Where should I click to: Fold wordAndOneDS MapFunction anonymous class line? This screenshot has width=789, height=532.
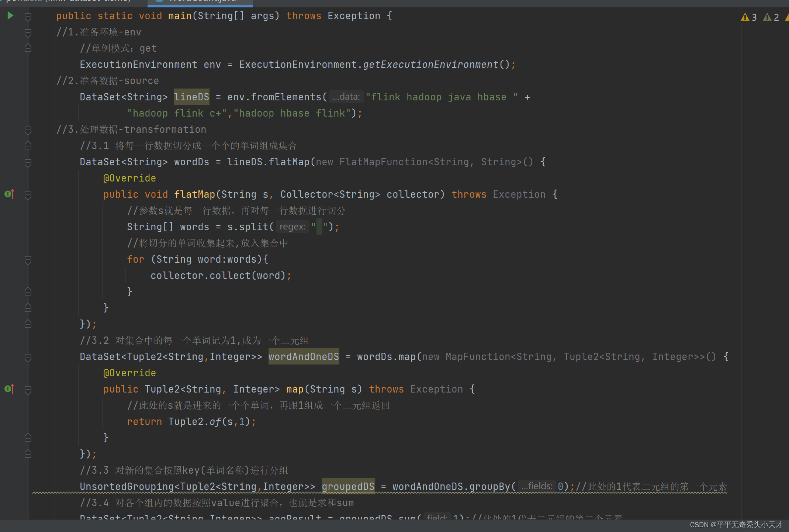pos(28,357)
